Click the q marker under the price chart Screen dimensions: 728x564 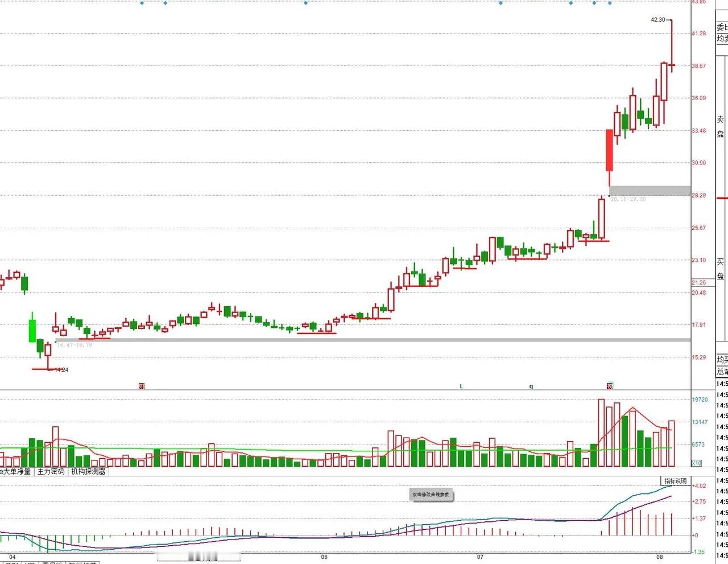[531, 386]
